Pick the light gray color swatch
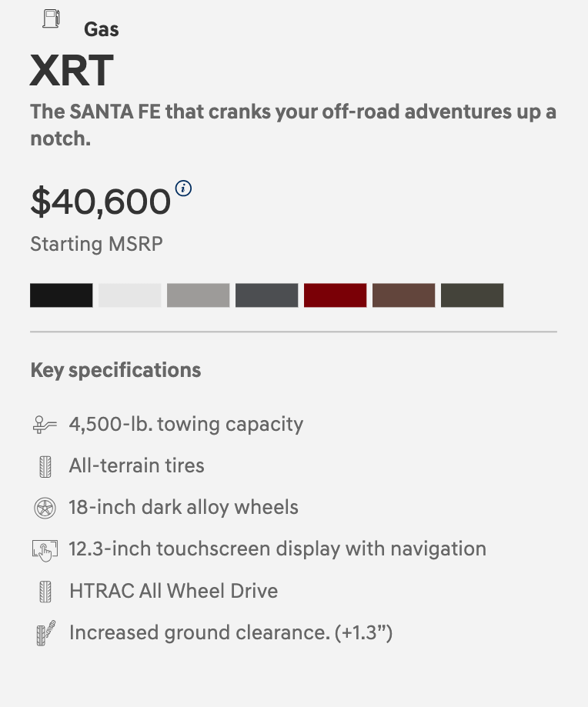The image size is (588, 707). tap(199, 295)
